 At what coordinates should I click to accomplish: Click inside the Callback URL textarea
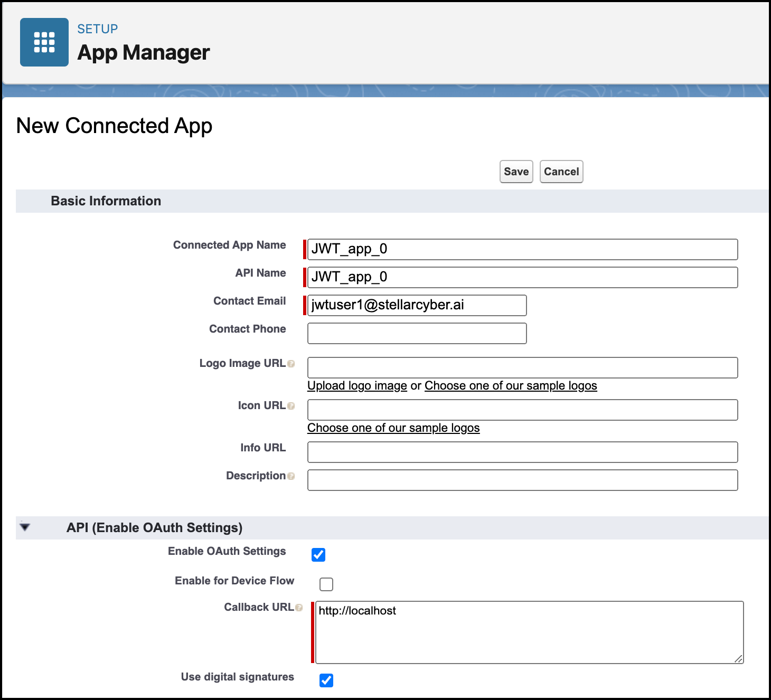click(529, 632)
